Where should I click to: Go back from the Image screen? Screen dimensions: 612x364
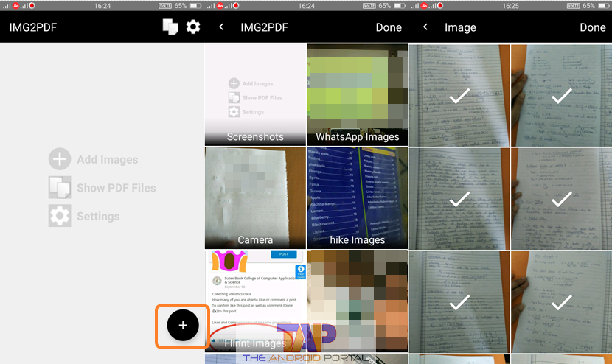tap(425, 27)
